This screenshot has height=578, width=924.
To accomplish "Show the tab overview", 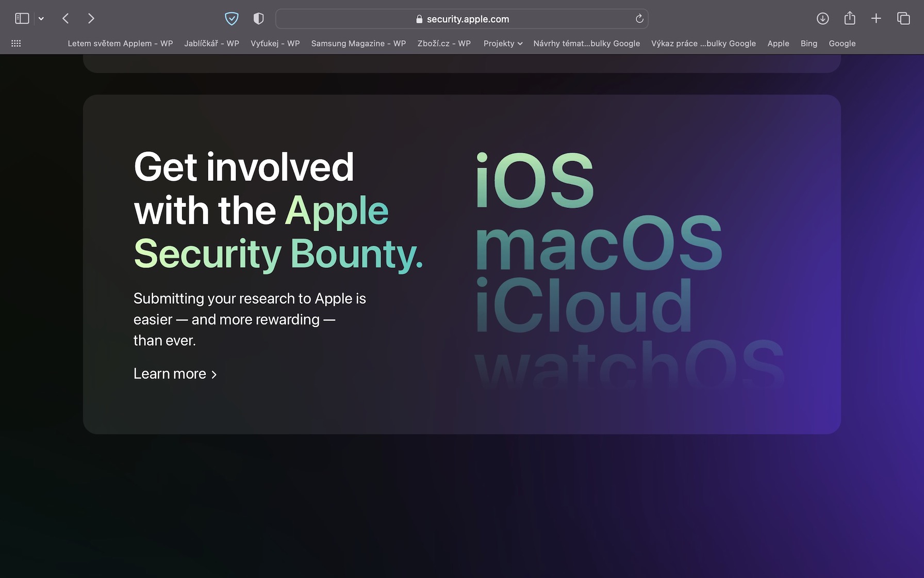I will pyautogui.click(x=903, y=19).
